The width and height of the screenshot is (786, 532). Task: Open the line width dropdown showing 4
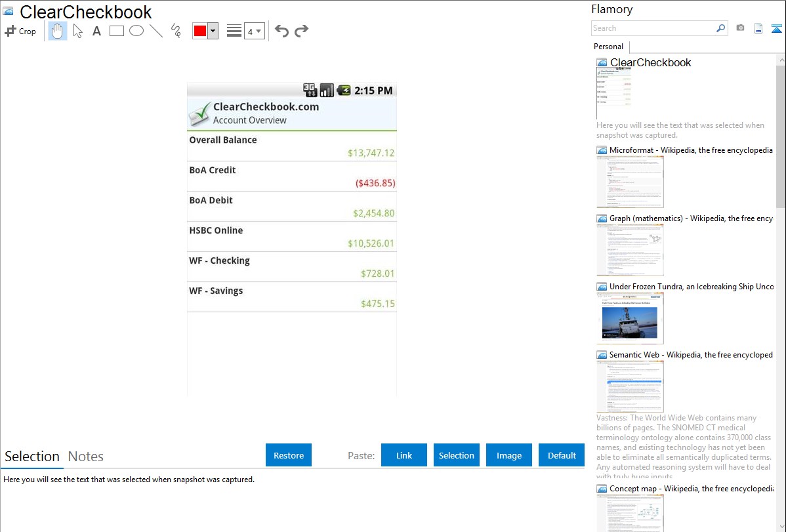pos(254,31)
